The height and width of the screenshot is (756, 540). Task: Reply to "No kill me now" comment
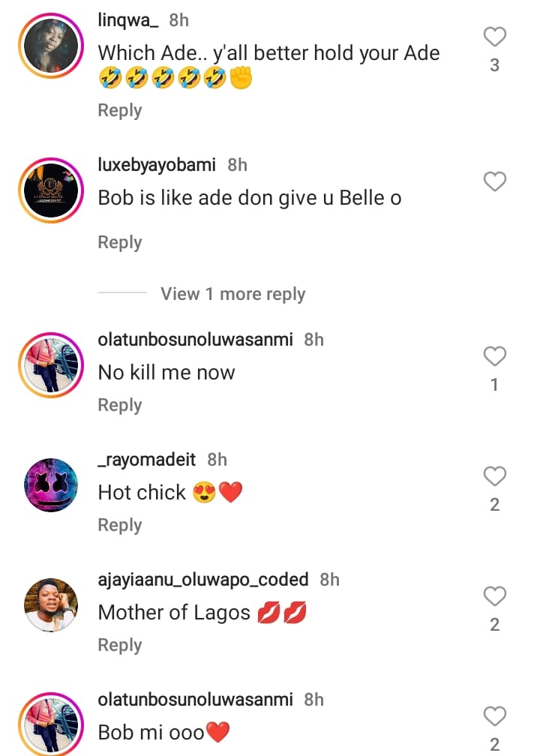click(120, 405)
